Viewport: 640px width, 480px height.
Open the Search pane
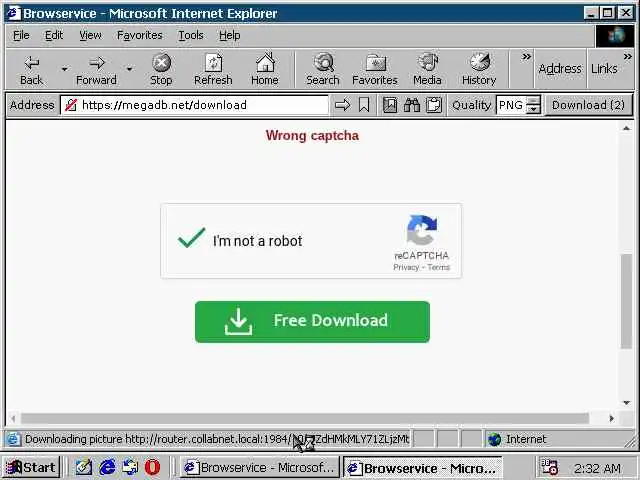tap(323, 69)
